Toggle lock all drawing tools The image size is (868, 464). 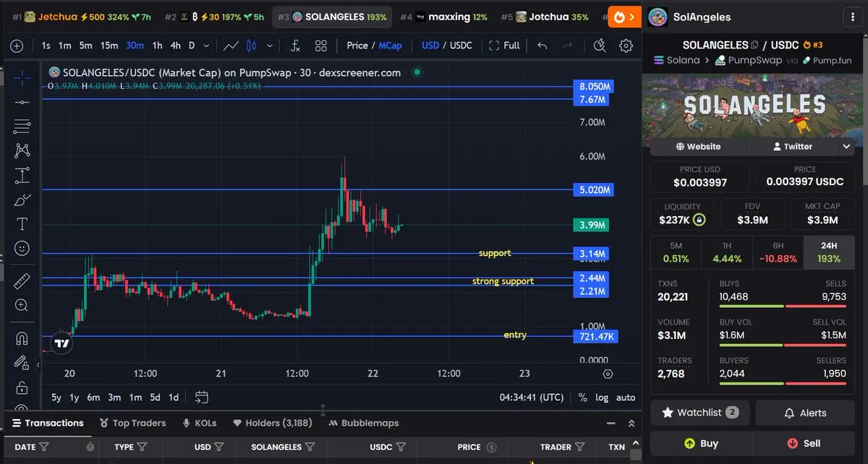(x=22, y=387)
